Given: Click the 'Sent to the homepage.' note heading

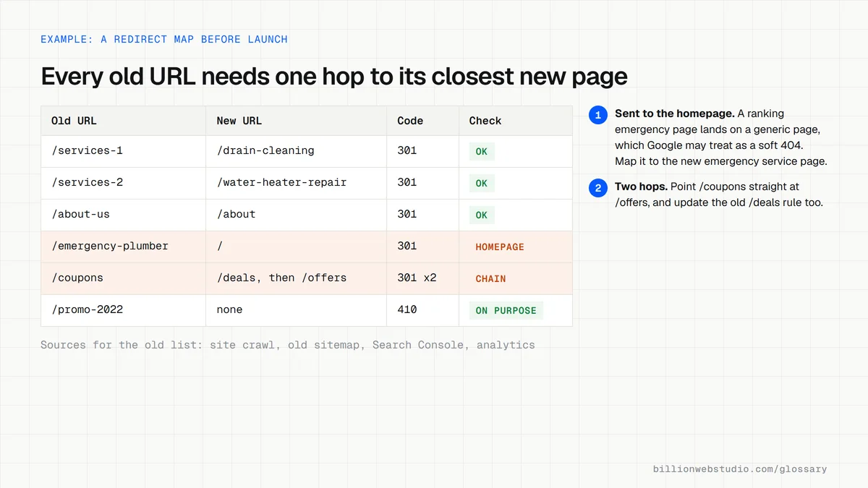Looking at the screenshot, I should (x=675, y=114).
